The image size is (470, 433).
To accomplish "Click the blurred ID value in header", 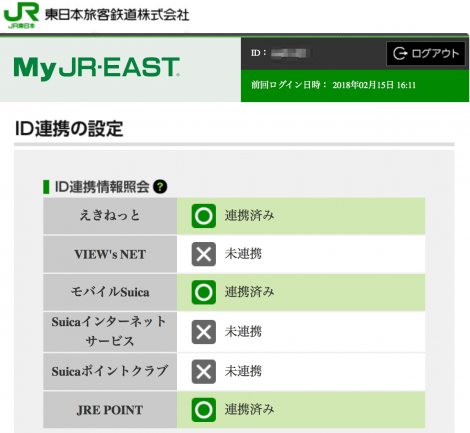I will 290,53.
